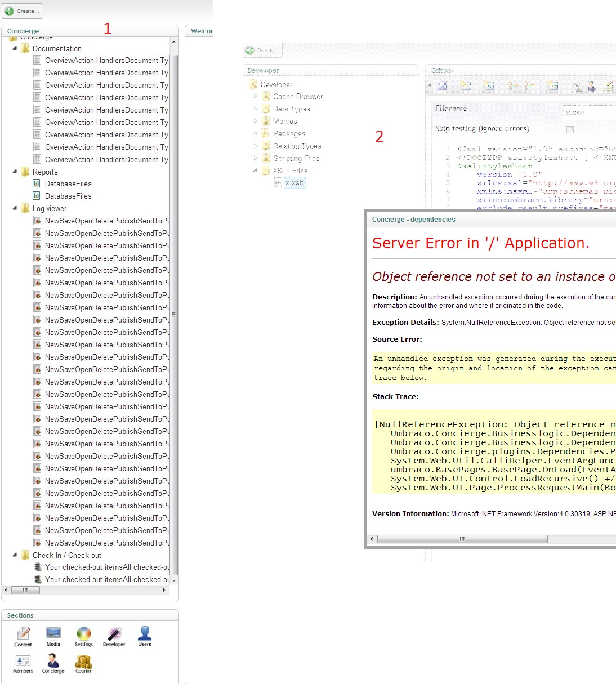Expand the Scripting Files node

[256, 158]
